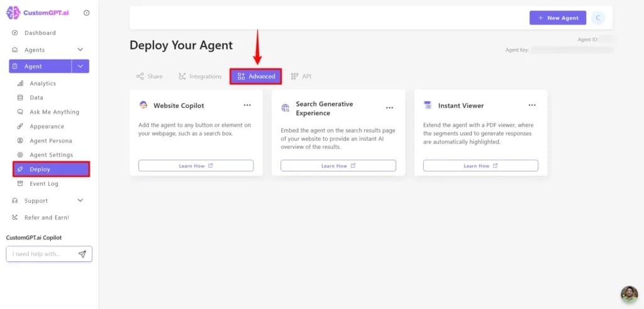Click Learn How under Search Generative Experience

tap(338, 166)
